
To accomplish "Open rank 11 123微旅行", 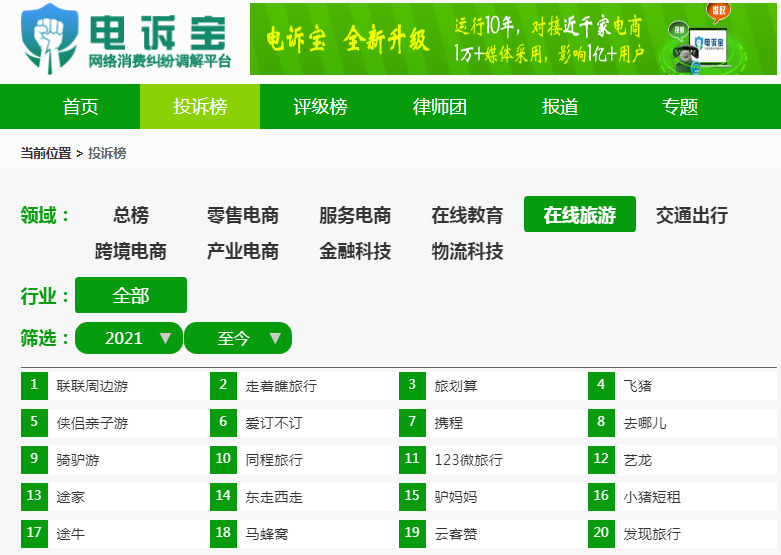I will coord(469,460).
